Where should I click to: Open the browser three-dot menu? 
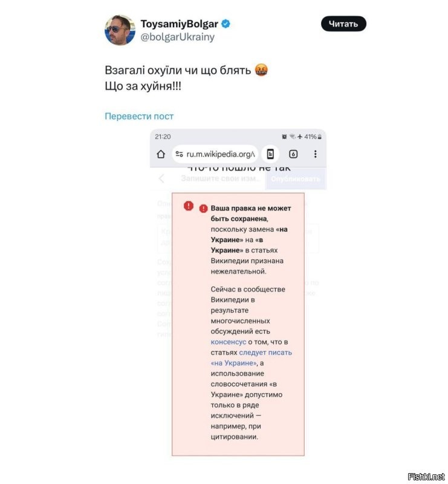tap(315, 154)
